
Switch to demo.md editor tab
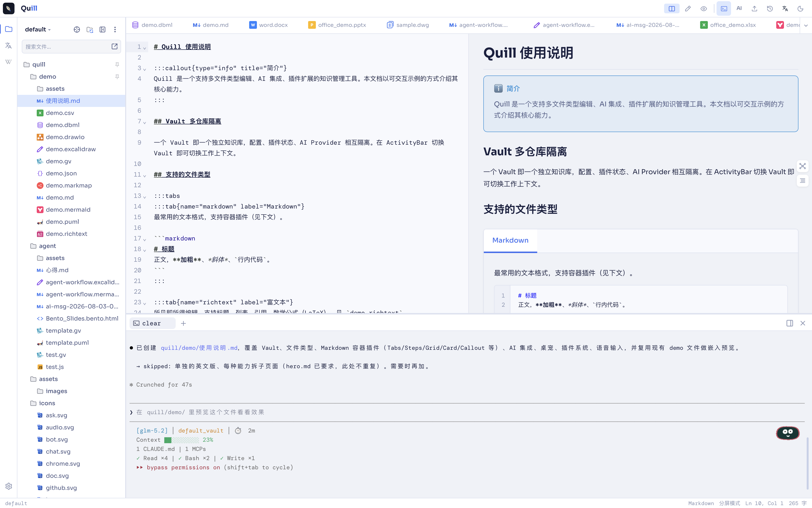(211, 25)
